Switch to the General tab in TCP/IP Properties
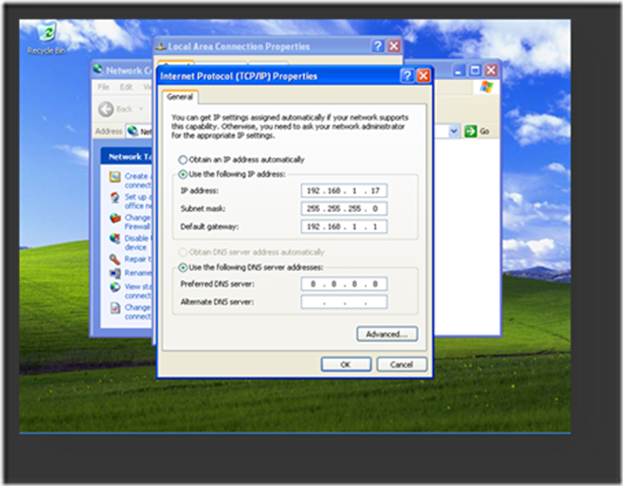 click(180, 97)
